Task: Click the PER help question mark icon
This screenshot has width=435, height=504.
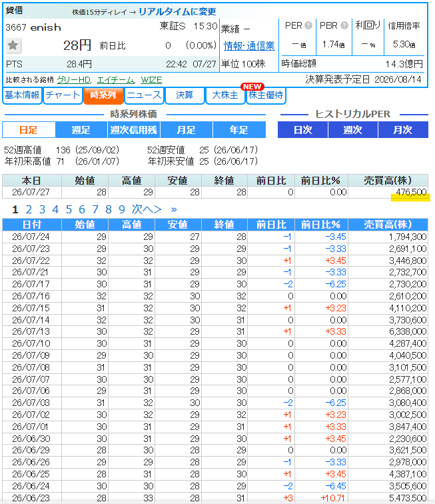Action: (308, 25)
